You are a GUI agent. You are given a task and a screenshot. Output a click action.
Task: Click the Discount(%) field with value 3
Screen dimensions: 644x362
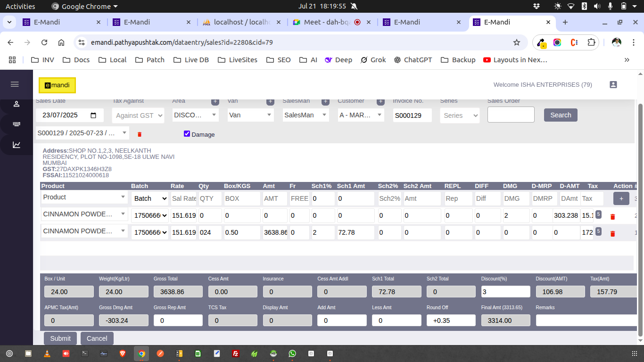coord(506,292)
